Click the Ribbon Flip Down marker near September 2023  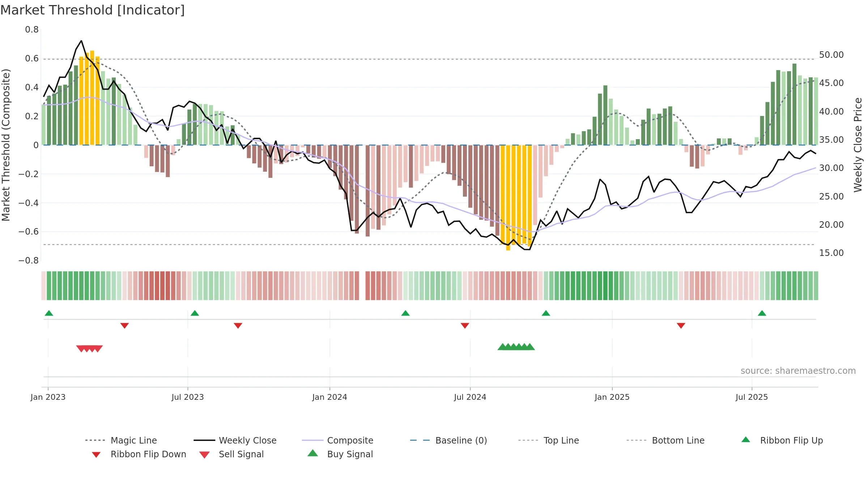pyautogui.click(x=238, y=326)
